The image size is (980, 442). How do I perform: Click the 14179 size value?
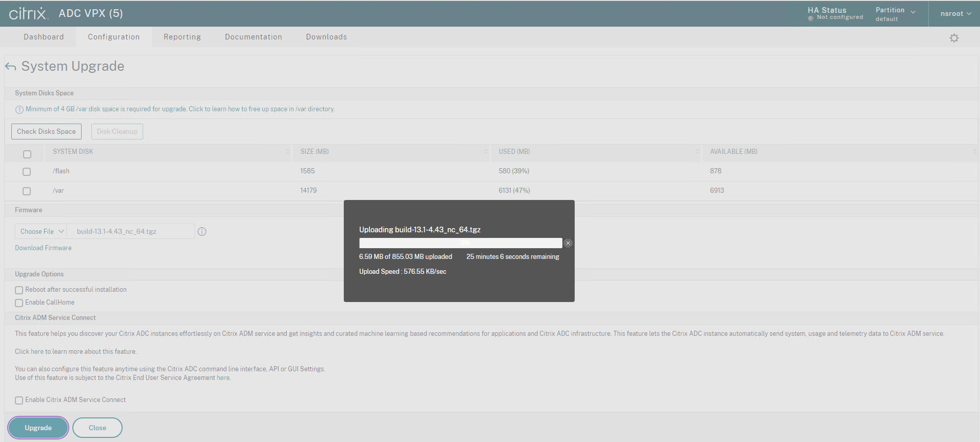(308, 191)
